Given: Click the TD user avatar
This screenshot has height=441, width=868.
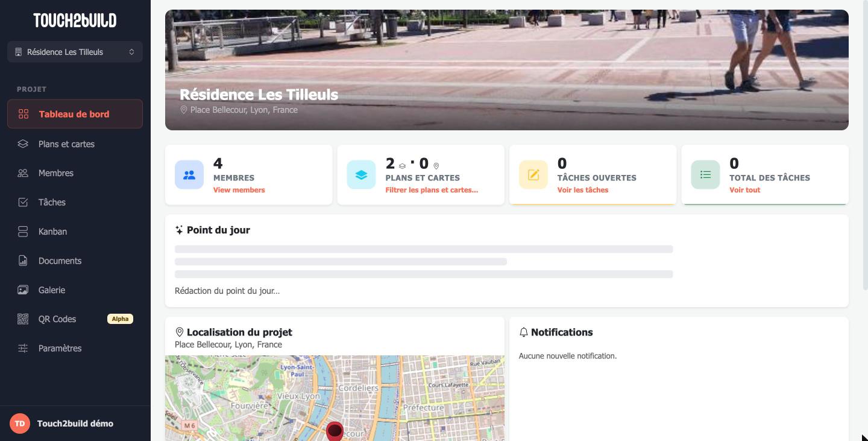Looking at the screenshot, I should [x=20, y=424].
